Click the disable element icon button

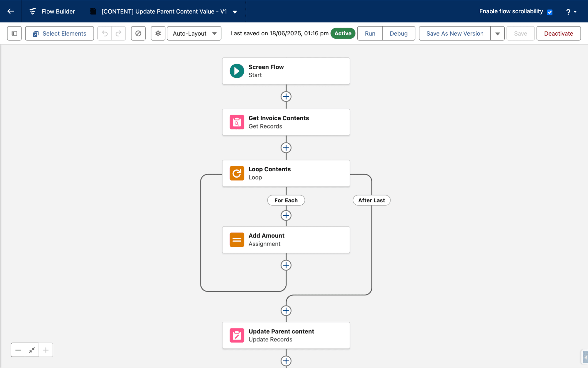click(x=138, y=33)
